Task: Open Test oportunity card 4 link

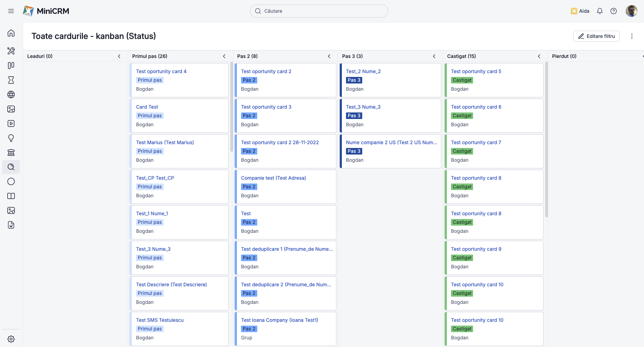Action: (x=161, y=71)
